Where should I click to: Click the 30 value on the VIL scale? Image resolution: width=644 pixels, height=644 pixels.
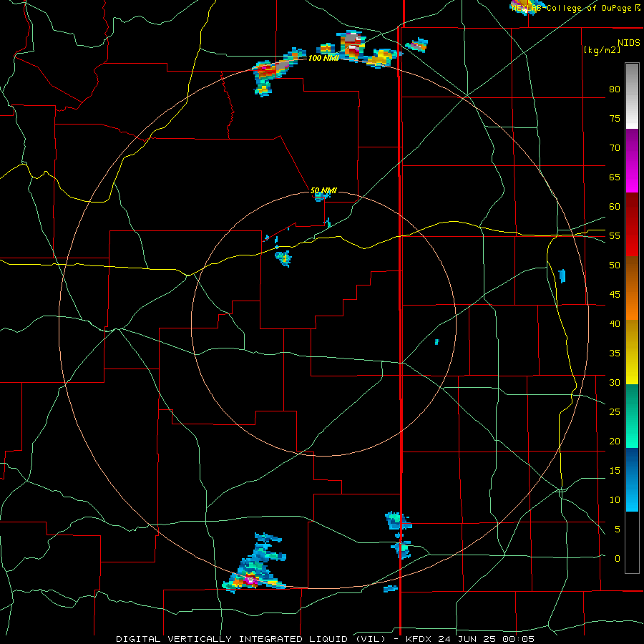[615, 382]
